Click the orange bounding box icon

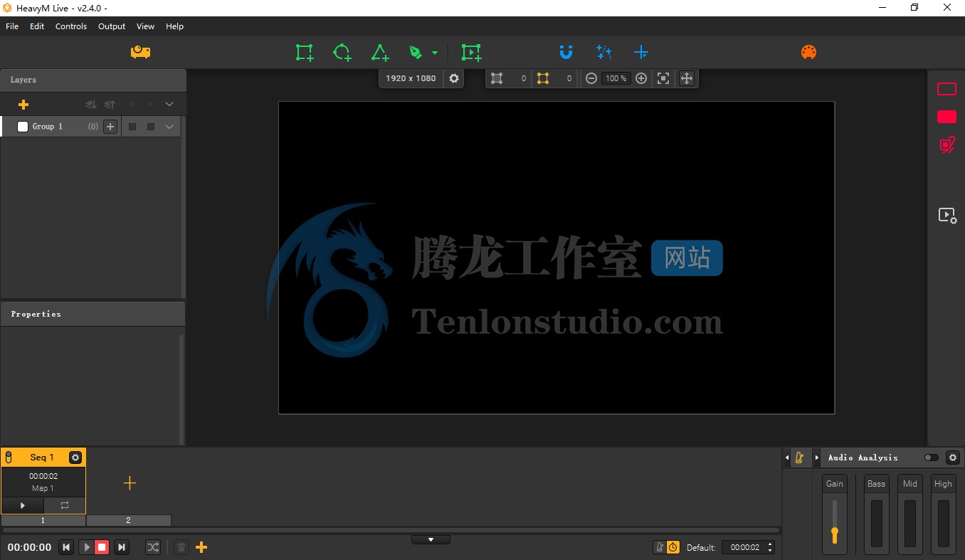click(x=543, y=78)
